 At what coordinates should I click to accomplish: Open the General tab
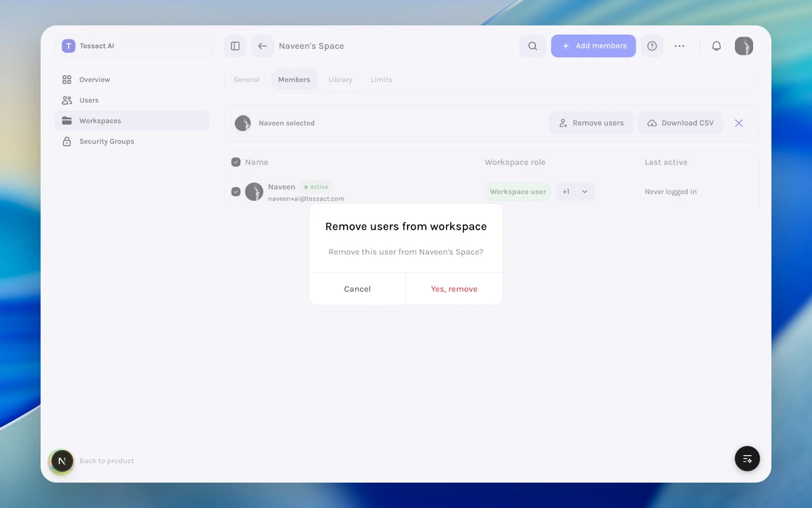[x=247, y=80]
